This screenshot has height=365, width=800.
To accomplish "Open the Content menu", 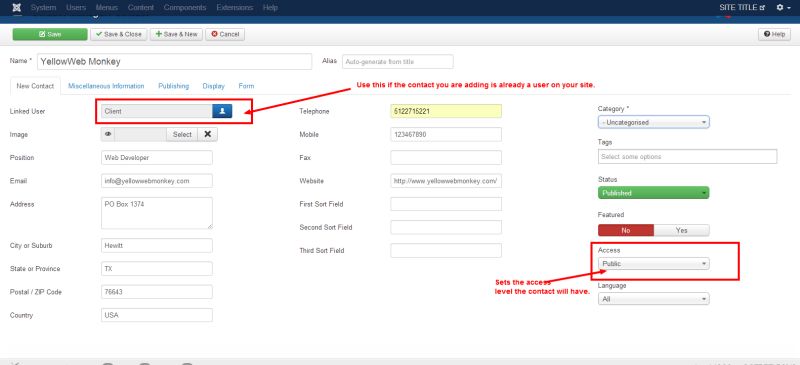I will (141, 8).
